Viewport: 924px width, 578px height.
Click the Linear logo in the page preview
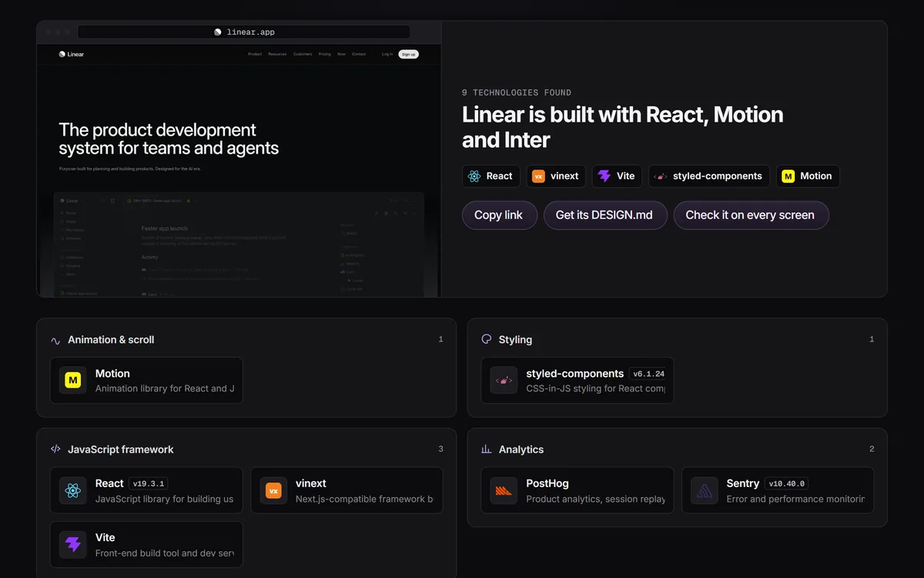72,54
